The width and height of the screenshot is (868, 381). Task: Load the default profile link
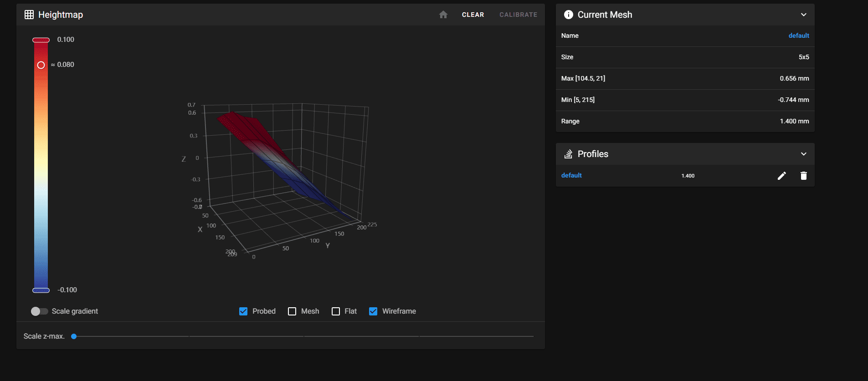(x=571, y=175)
